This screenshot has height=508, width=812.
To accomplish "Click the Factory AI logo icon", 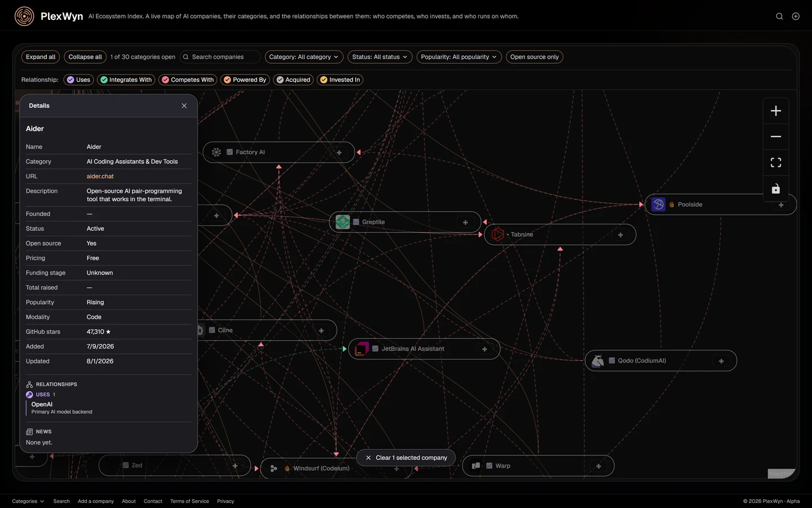I will [x=217, y=152].
